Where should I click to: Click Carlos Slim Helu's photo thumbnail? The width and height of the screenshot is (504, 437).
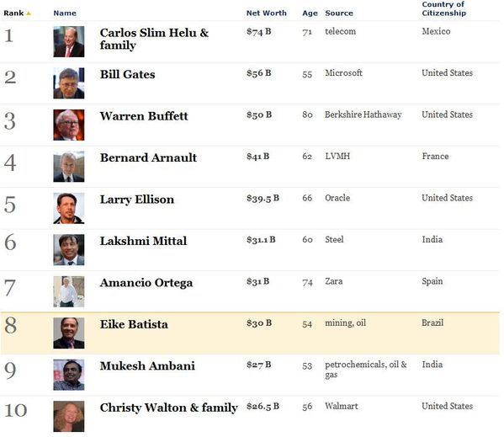(69, 41)
